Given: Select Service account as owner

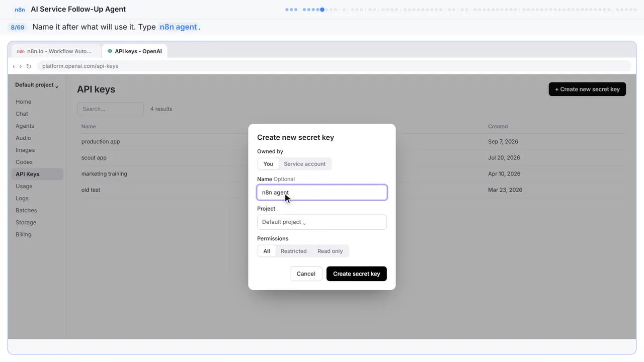Looking at the screenshot, I should (x=304, y=164).
